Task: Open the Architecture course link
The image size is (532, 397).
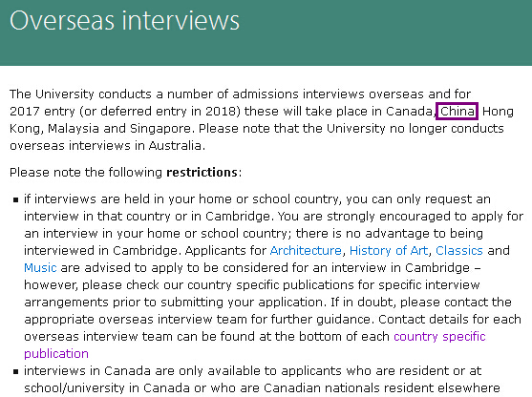Action: (306, 251)
